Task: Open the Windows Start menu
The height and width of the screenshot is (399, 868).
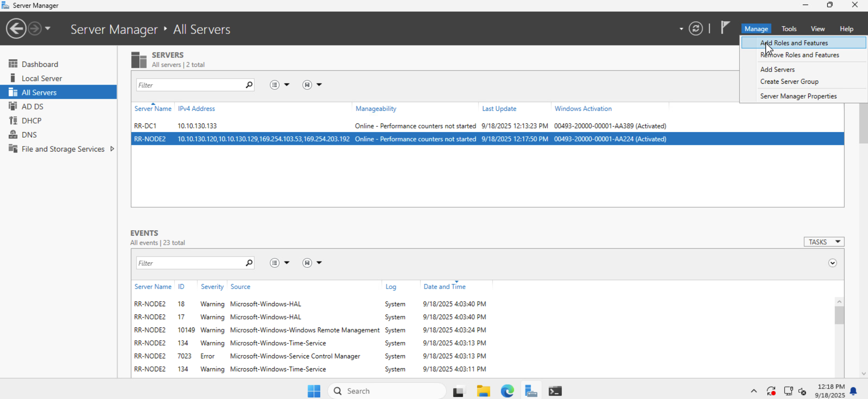Action: (x=314, y=391)
